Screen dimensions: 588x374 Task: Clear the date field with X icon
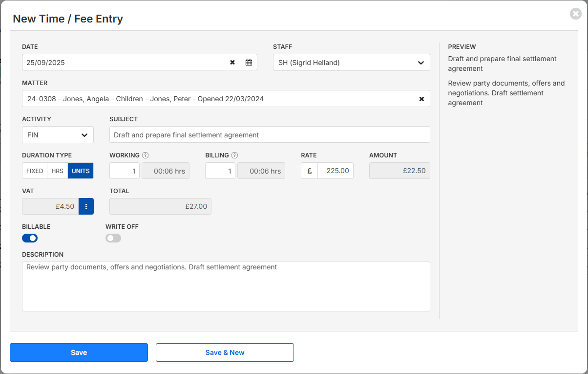tap(232, 62)
